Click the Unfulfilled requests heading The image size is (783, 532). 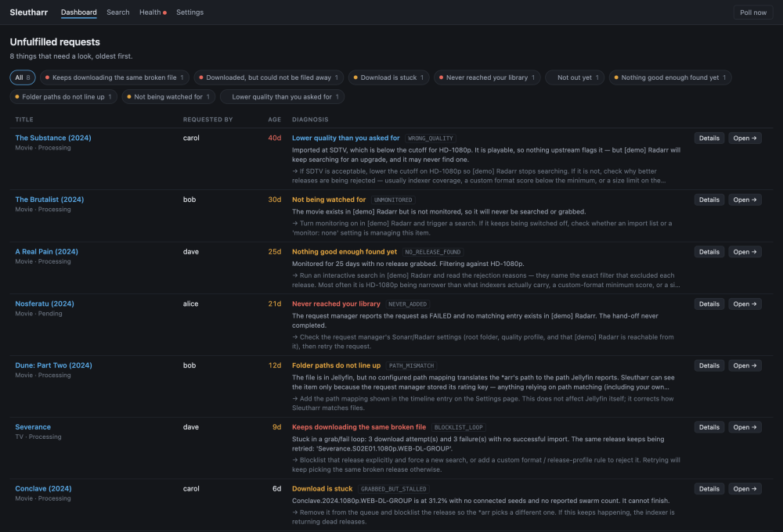coord(55,42)
